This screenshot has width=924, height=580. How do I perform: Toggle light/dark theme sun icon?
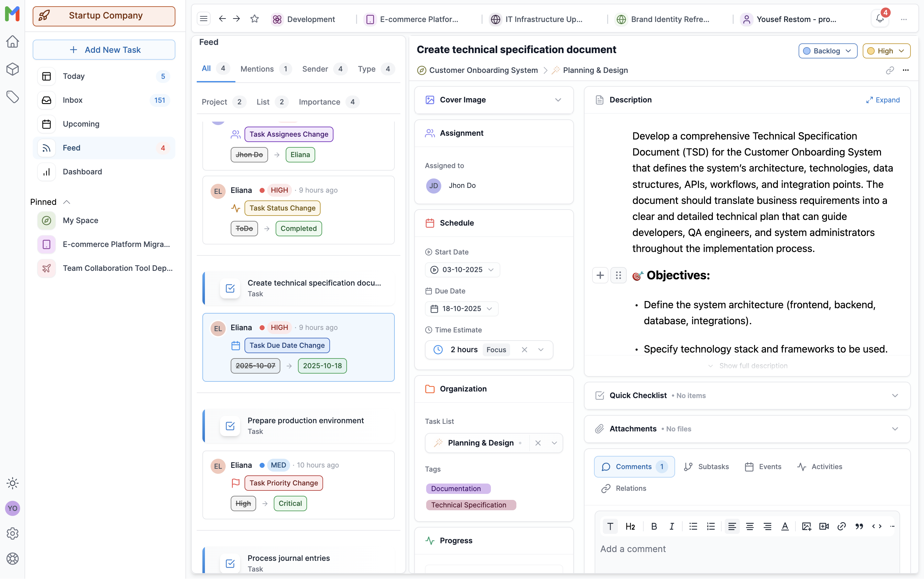click(x=12, y=483)
